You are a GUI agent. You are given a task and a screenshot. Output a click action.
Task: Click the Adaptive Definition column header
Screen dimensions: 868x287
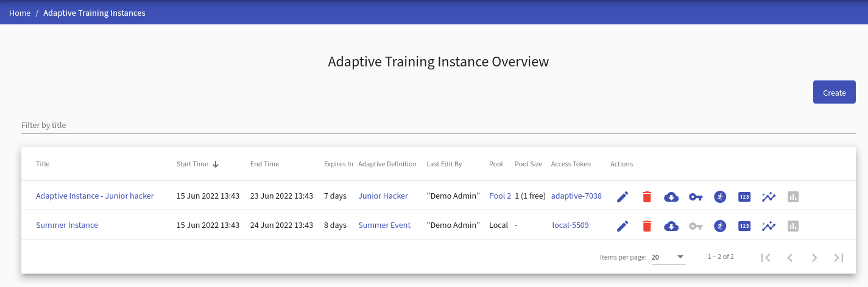click(x=387, y=164)
